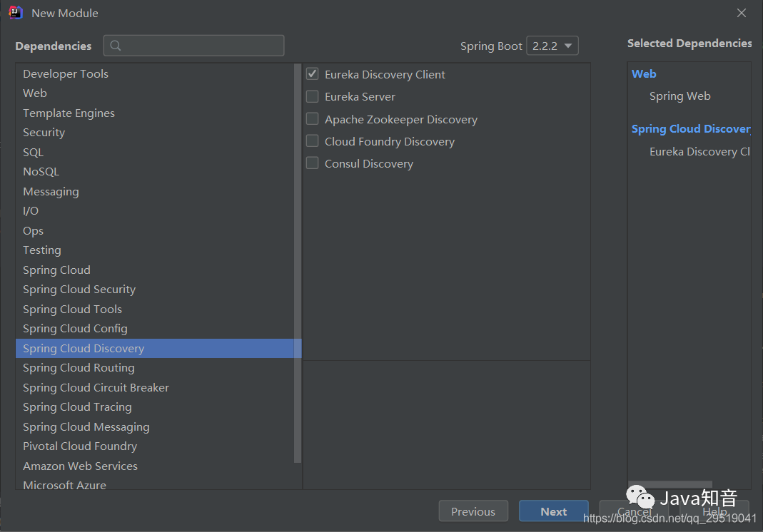Click the Next button
Screen dimensions: 763x532
pyautogui.click(x=553, y=511)
